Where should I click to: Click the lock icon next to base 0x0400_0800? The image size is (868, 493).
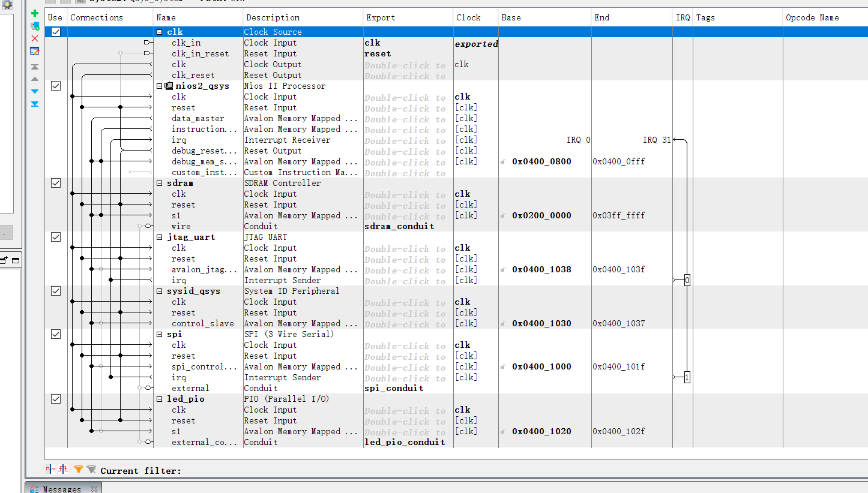pos(503,162)
